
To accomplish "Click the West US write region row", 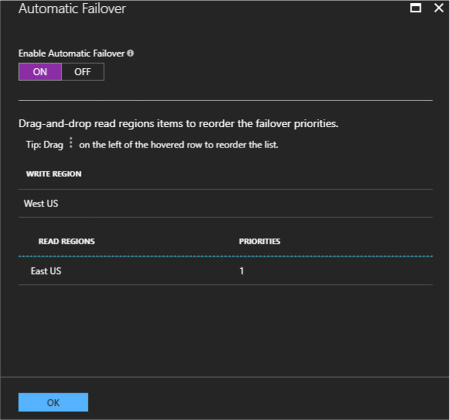I will click(x=226, y=203).
